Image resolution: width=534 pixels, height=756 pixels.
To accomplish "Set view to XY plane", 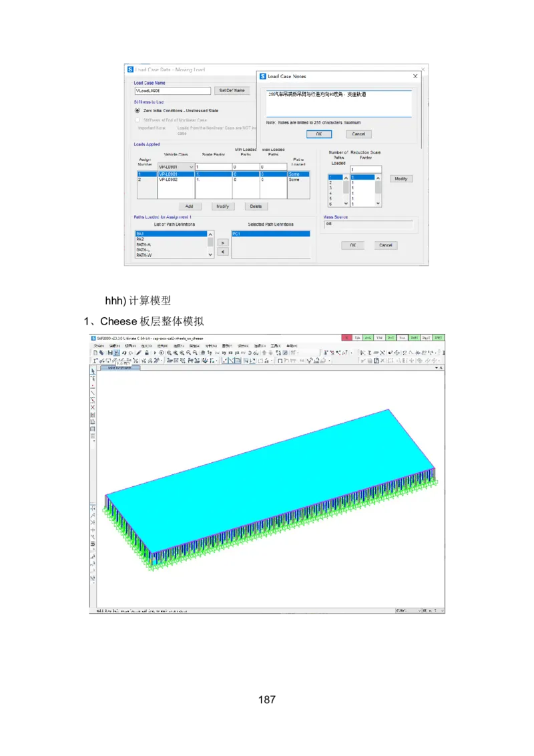I will click(224, 353).
